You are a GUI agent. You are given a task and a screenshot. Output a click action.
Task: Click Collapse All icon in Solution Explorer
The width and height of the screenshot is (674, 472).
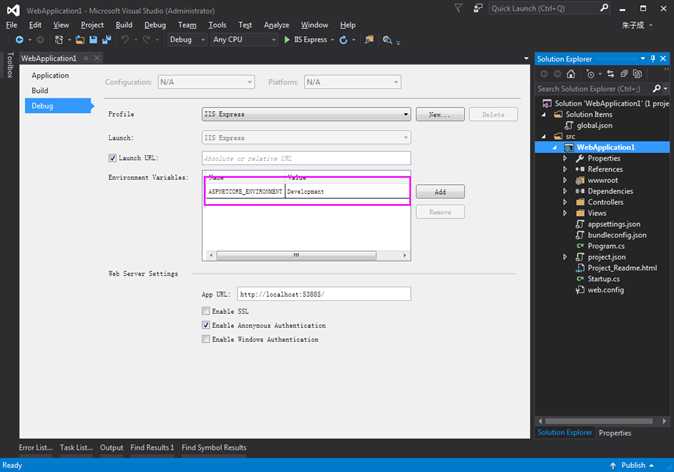tap(624, 74)
